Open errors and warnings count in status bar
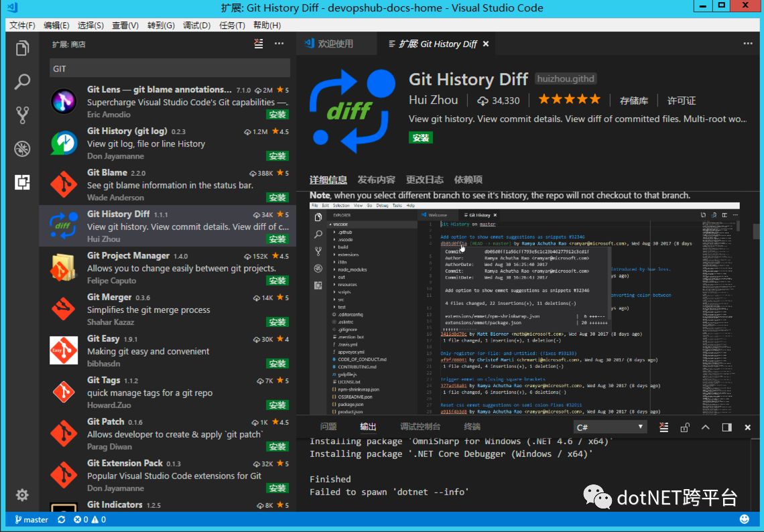The width and height of the screenshot is (764, 532). point(90,520)
